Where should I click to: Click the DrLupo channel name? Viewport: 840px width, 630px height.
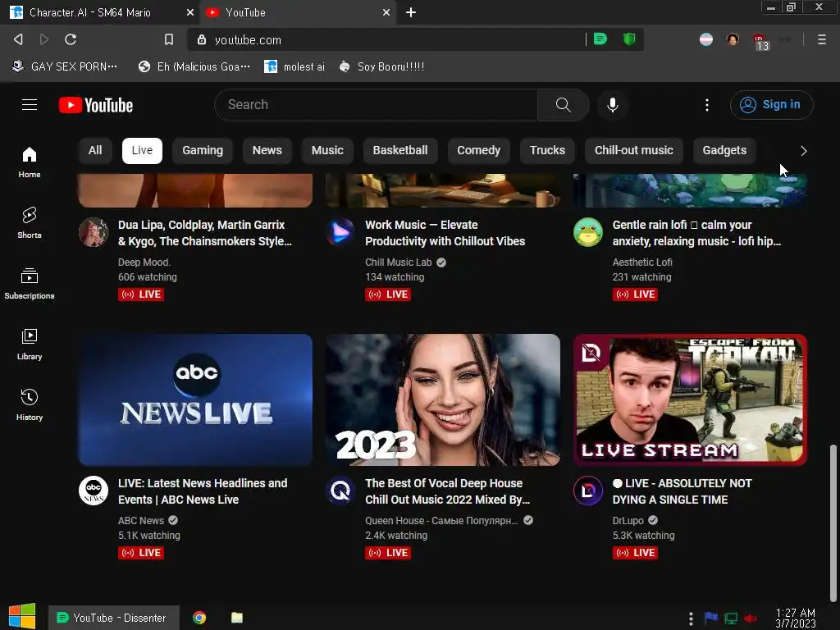(628, 521)
